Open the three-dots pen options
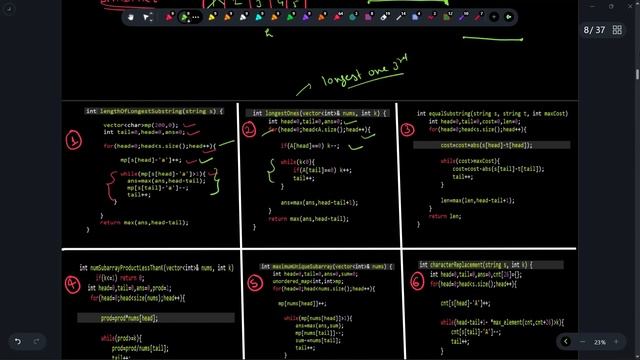Image resolution: width=640 pixels, height=360 pixels. tap(196, 17)
